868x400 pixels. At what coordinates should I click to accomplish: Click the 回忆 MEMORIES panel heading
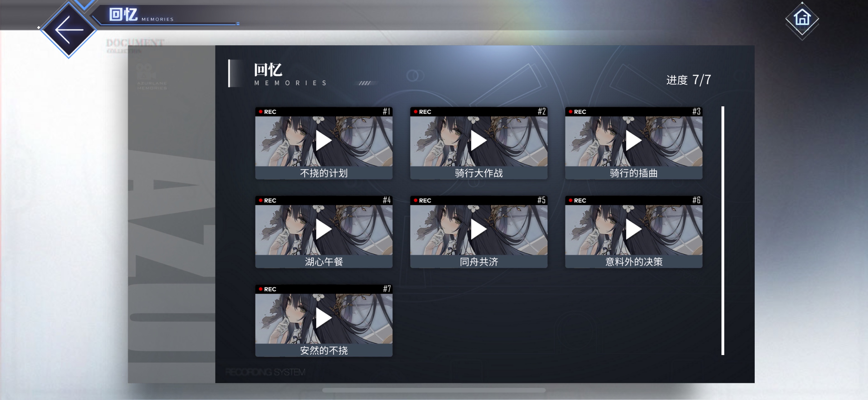coord(291,74)
